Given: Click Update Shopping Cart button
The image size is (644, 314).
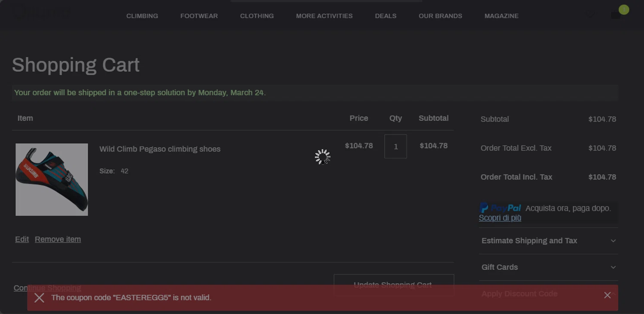Looking at the screenshot, I should (394, 285).
